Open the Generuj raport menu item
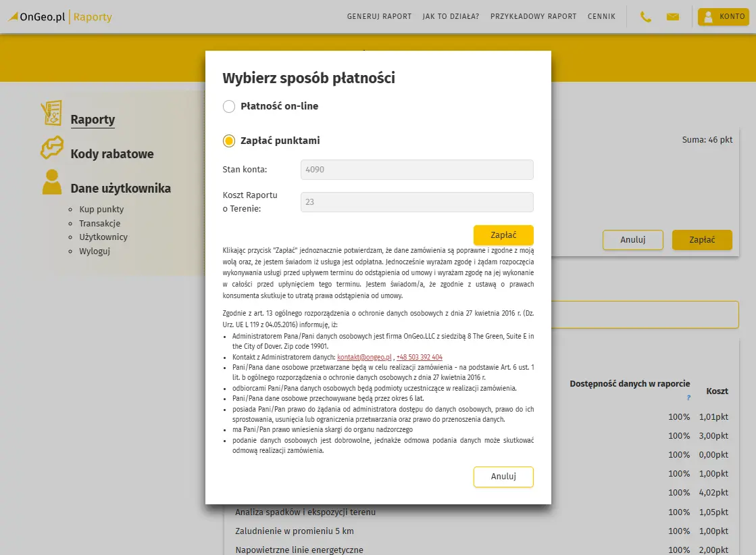The width and height of the screenshot is (756, 555). [x=379, y=17]
